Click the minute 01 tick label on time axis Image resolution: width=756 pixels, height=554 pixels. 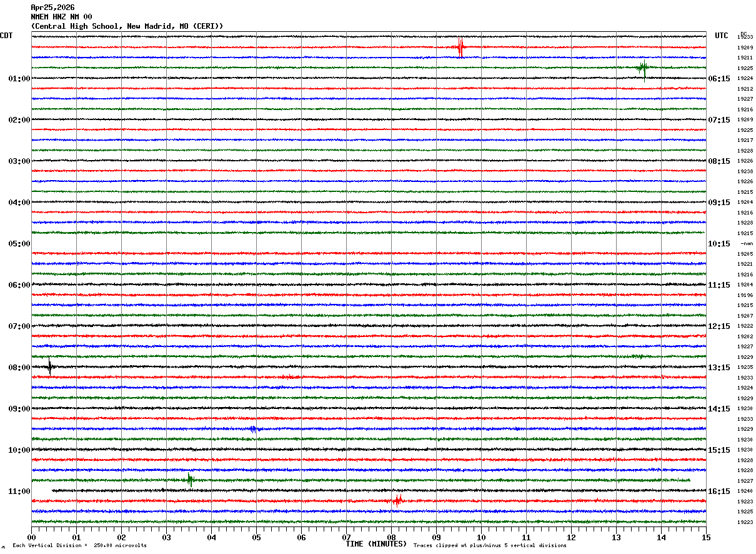pyautogui.click(x=76, y=537)
